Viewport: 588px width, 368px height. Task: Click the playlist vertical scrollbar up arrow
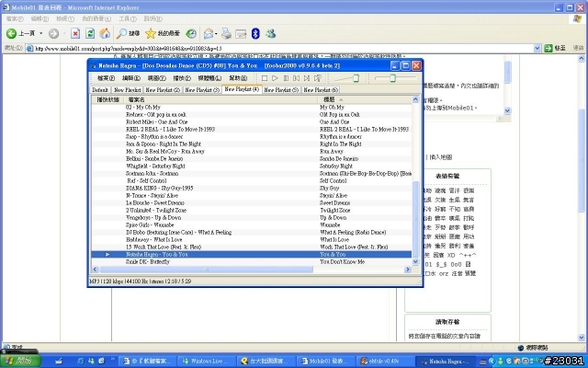click(415, 99)
